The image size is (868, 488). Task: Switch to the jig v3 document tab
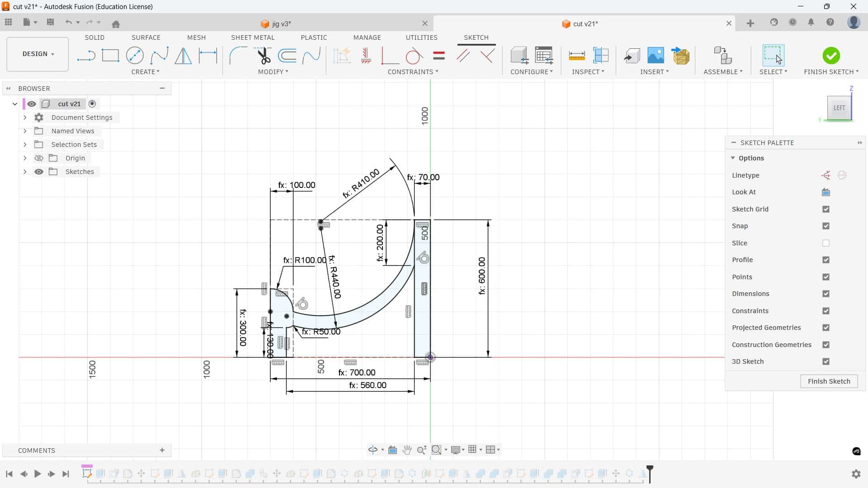[x=281, y=23]
